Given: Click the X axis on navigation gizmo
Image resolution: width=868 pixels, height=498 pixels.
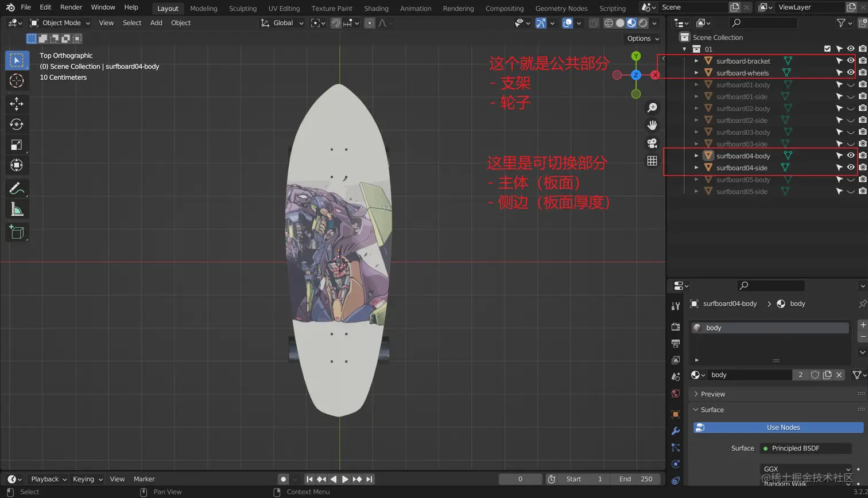Looking at the screenshot, I should 655,75.
